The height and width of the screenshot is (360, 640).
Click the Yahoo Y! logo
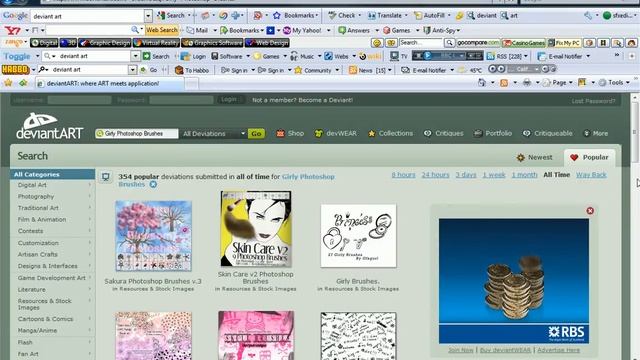click(12, 30)
